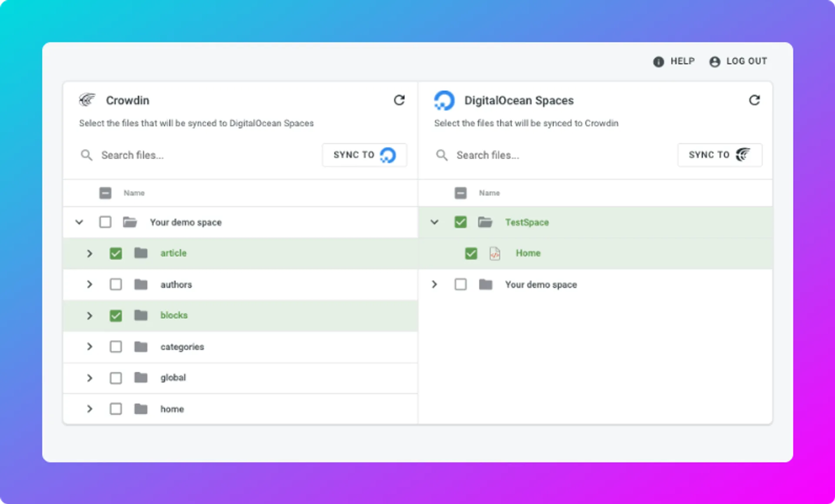Click the Log Out user icon

coord(715,62)
